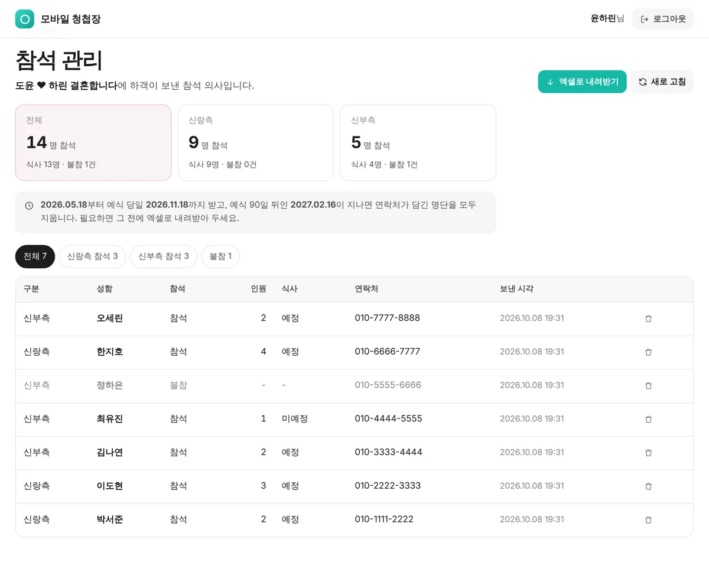Click phone number 010-6666-7777

coord(388,352)
